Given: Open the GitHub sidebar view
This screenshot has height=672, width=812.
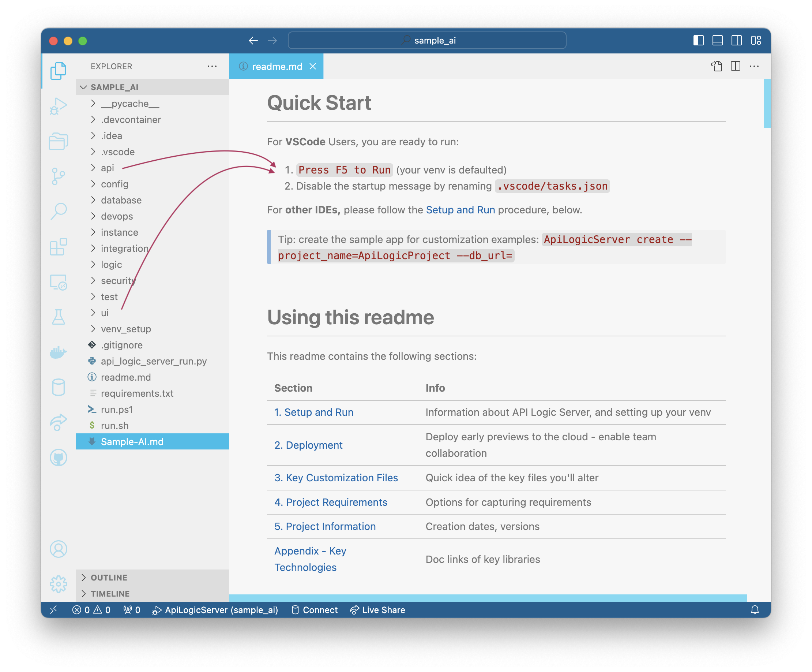Looking at the screenshot, I should pos(59,457).
